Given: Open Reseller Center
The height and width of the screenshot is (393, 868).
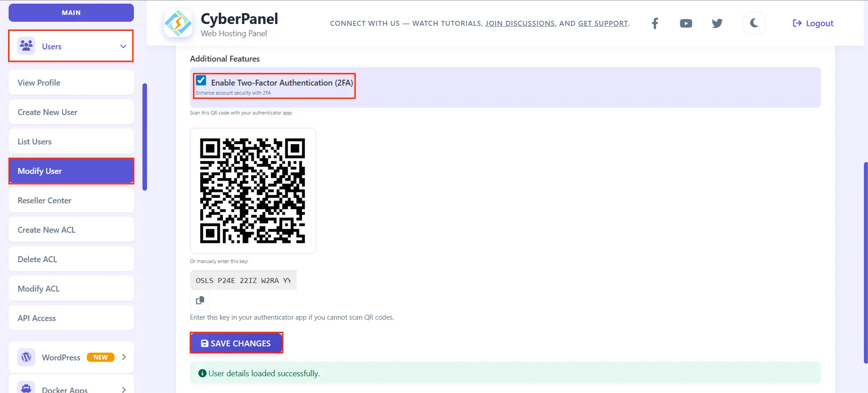Looking at the screenshot, I should coord(71,200).
